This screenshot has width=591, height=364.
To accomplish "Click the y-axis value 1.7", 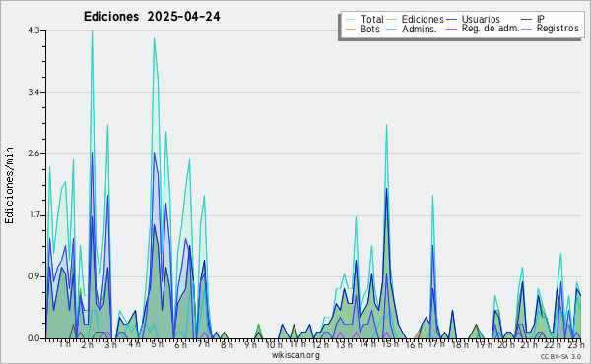I will (33, 215).
